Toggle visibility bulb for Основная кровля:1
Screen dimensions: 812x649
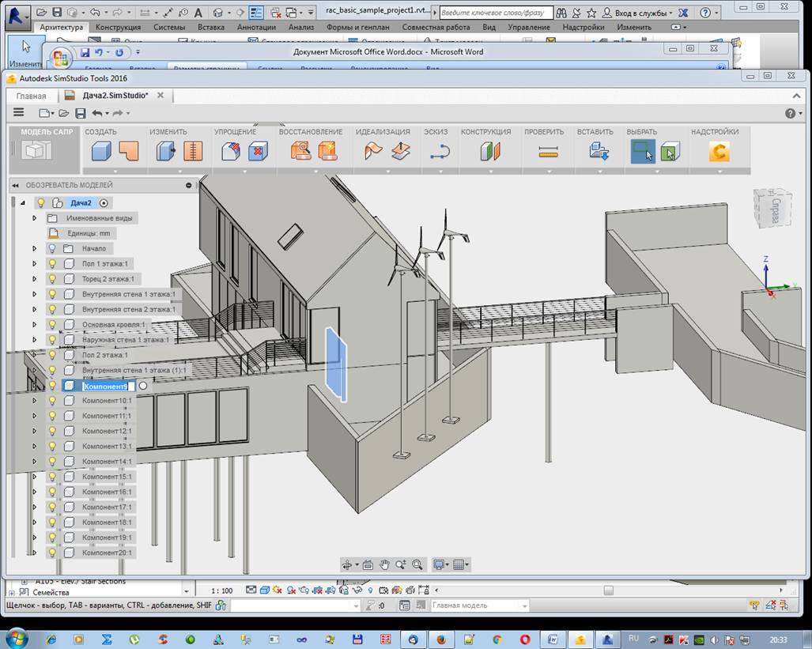click(52, 325)
